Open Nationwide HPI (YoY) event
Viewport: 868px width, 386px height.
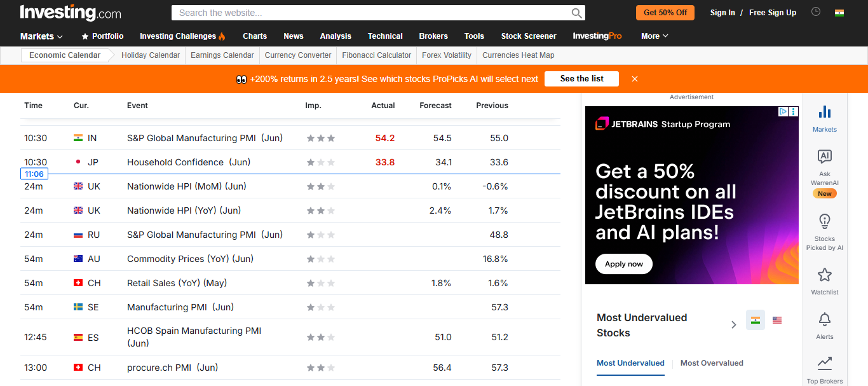(x=184, y=210)
